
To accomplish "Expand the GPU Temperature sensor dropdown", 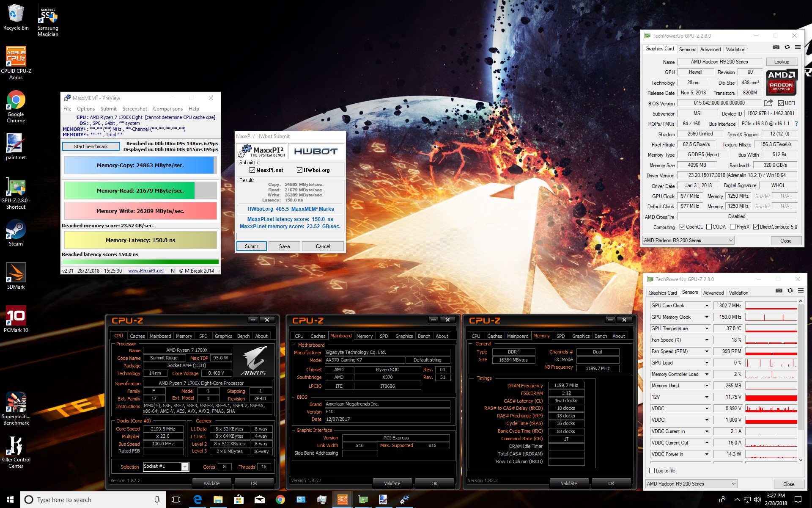I will click(x=706, y=329).
